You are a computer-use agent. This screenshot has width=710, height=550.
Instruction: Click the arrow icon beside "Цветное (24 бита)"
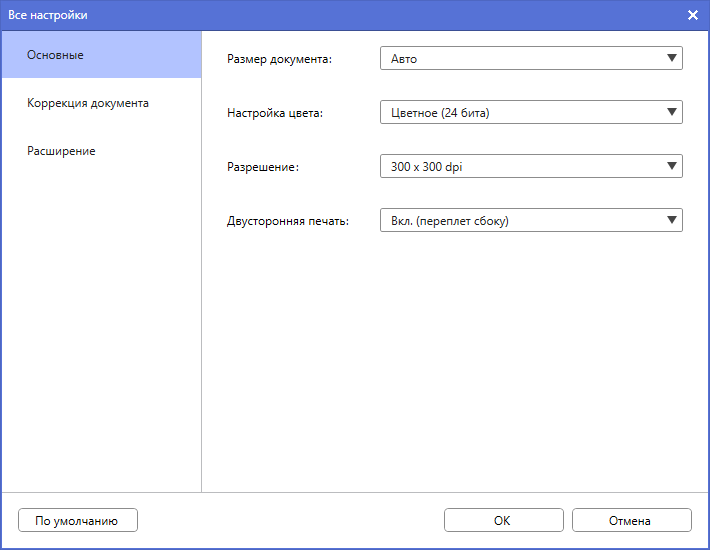tap(672, 113)
